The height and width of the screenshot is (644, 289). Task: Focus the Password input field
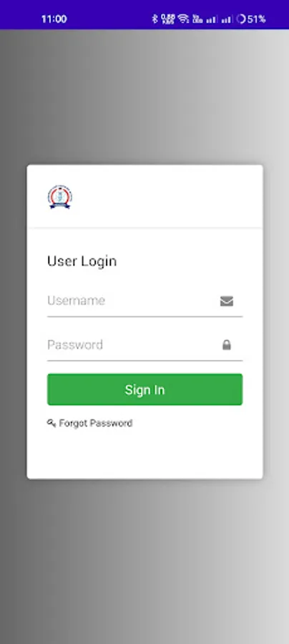click(145, 345)
